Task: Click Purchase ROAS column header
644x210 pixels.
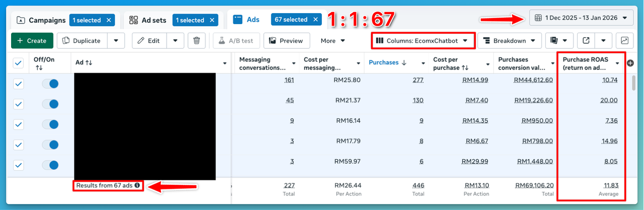Action: click(586, 63)
